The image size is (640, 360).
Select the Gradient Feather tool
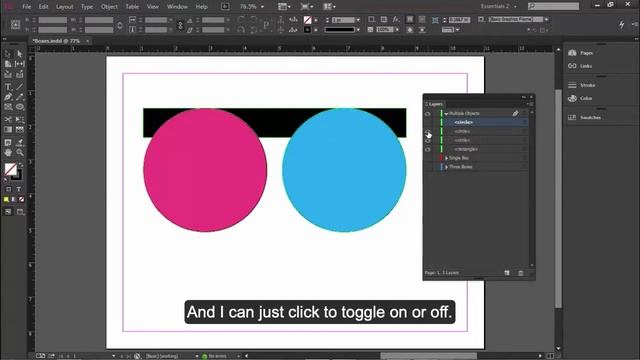tap(20, 129)
